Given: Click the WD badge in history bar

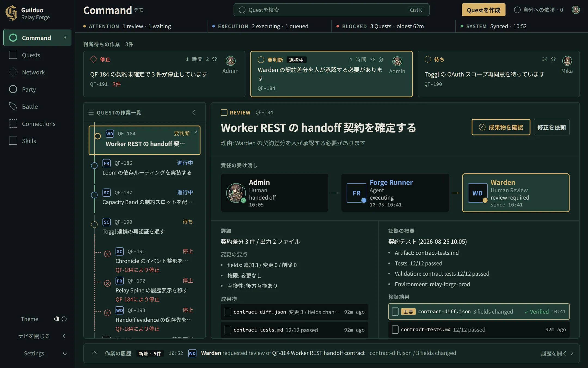Looking at the screenshot, I should pyautogui.click(x=192, y=353).
